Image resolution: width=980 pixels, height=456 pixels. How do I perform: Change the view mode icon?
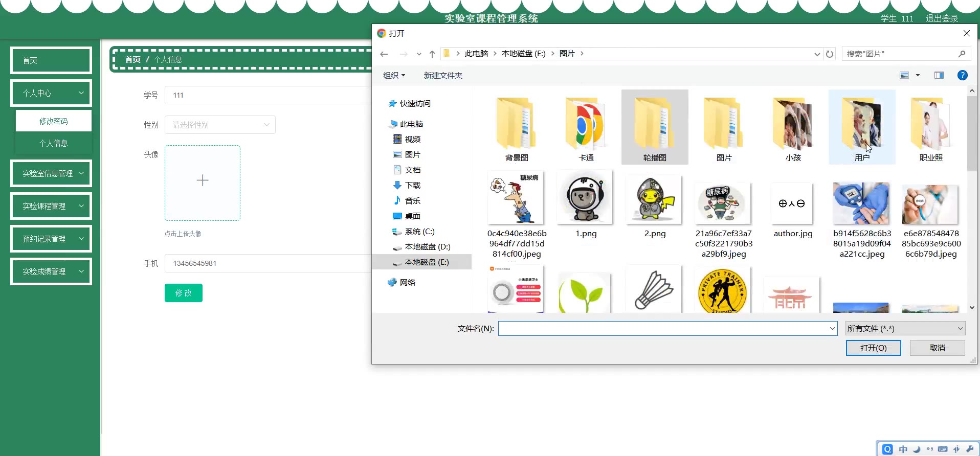[904, 75]
